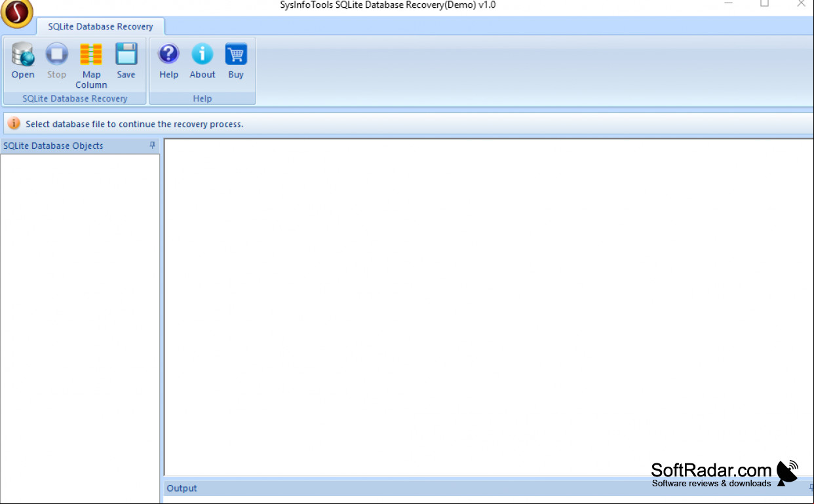Close the application window
Screen dimensions: 814x504
[x=800, y=4]
